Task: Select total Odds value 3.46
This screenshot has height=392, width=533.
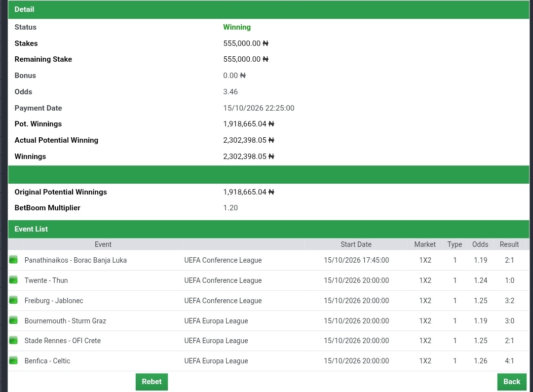Action: 230,92
